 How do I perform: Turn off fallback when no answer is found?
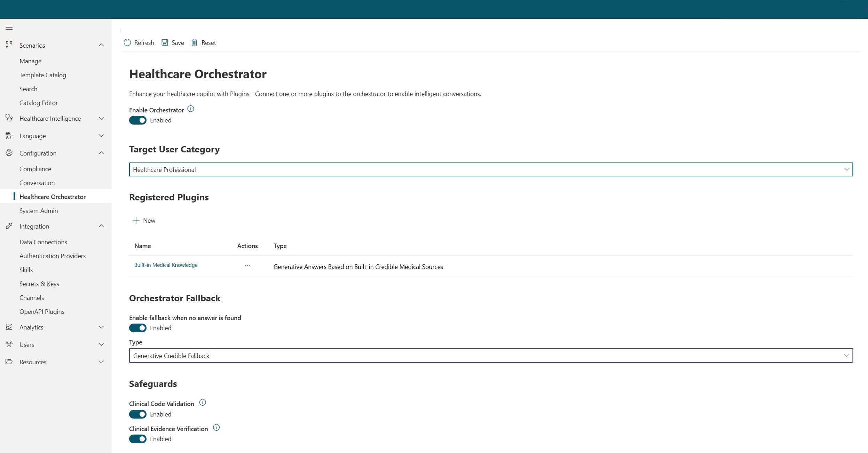138,328
